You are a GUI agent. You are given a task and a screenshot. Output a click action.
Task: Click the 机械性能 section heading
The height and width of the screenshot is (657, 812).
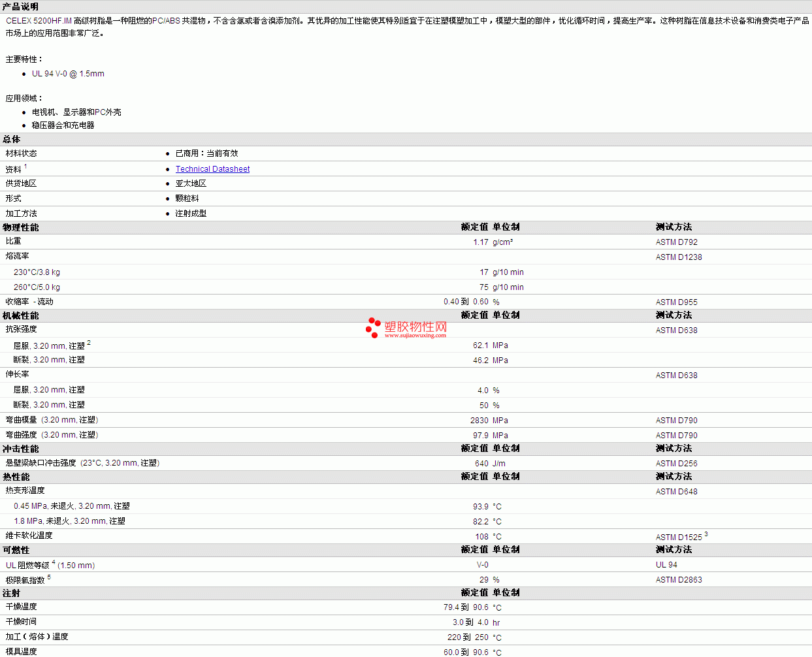(x=20, y=315)
